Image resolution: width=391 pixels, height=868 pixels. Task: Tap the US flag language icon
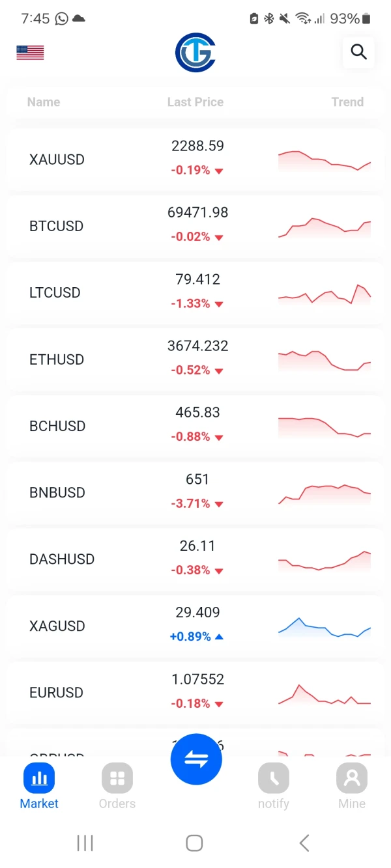tap(30, 53)
